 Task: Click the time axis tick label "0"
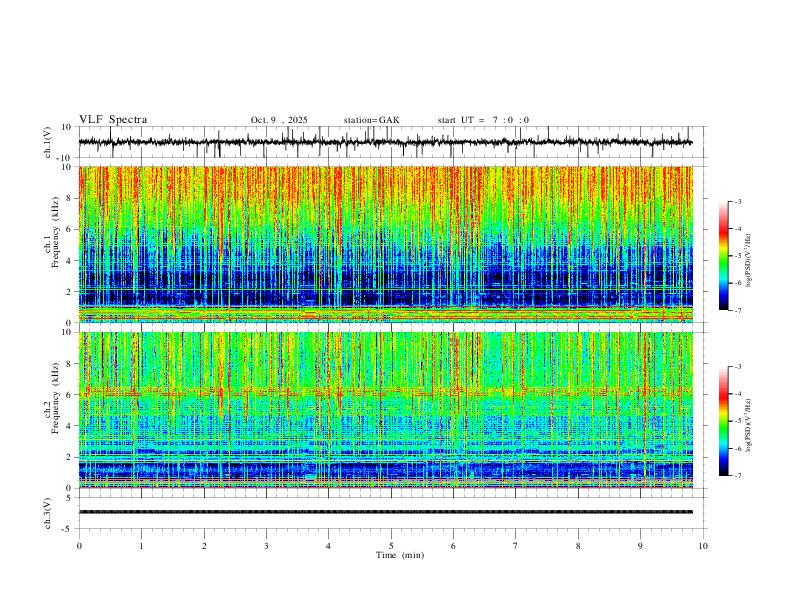point(79,546)
